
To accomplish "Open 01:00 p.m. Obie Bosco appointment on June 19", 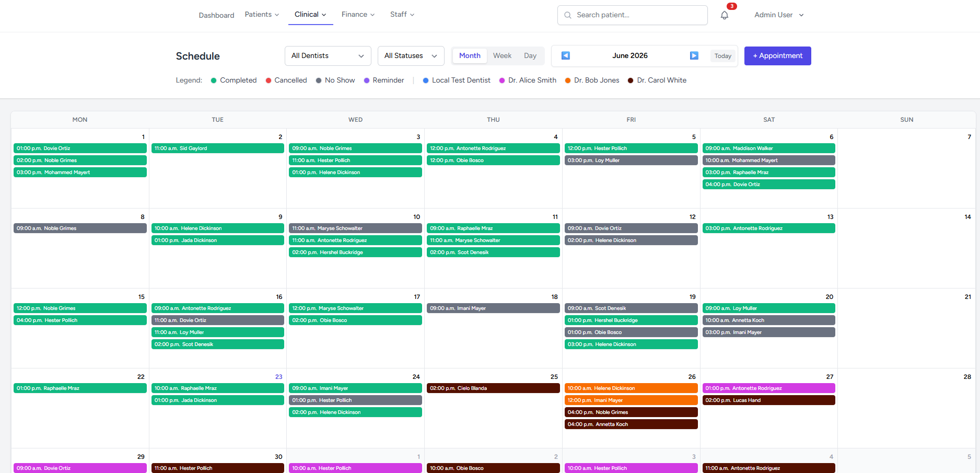I will (x=631, y=332).
